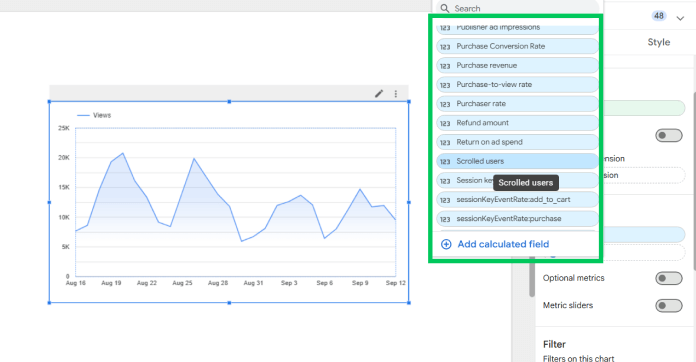Click the Views legend label in chart
This screenshot has width=696, height=362.
(102, 115)
